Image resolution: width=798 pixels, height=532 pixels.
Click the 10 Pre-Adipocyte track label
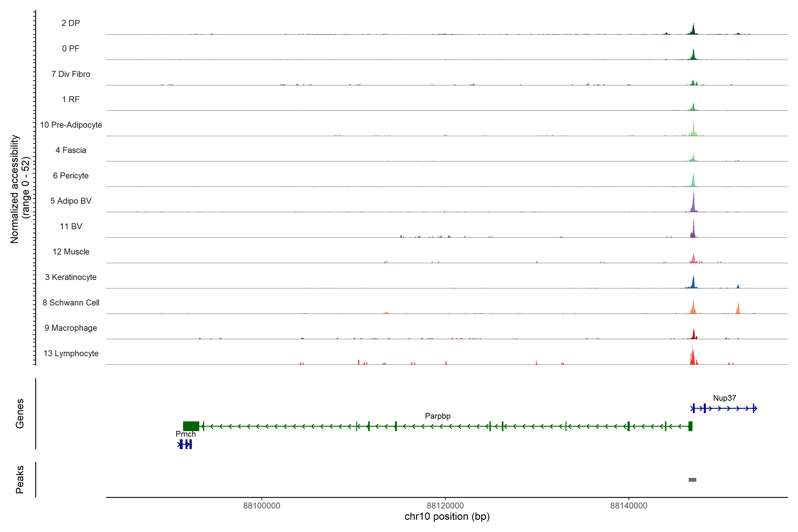coord(71,125)
